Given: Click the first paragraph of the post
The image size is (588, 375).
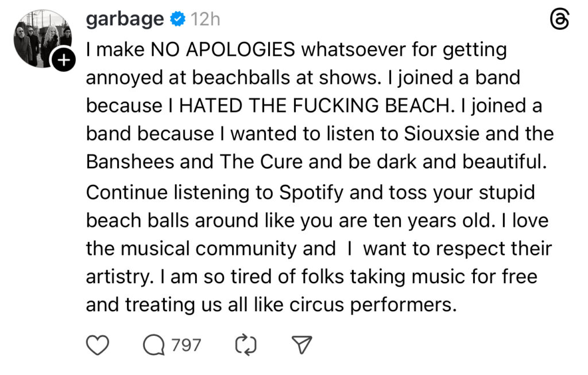Looking at the screenshot, I should tap(315, 106).
